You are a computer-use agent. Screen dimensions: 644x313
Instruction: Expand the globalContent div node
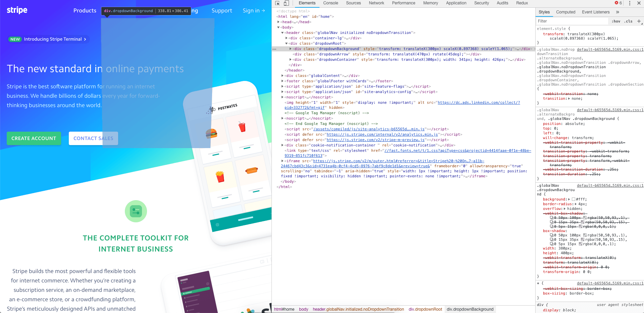tap(283, 76)
